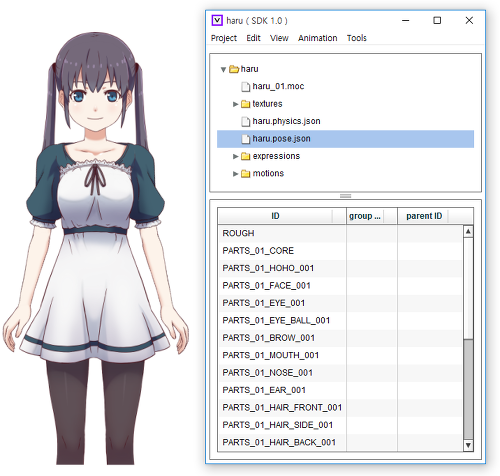Select the PARTS_01_EYE_BALL_001 row

(340, 320)
